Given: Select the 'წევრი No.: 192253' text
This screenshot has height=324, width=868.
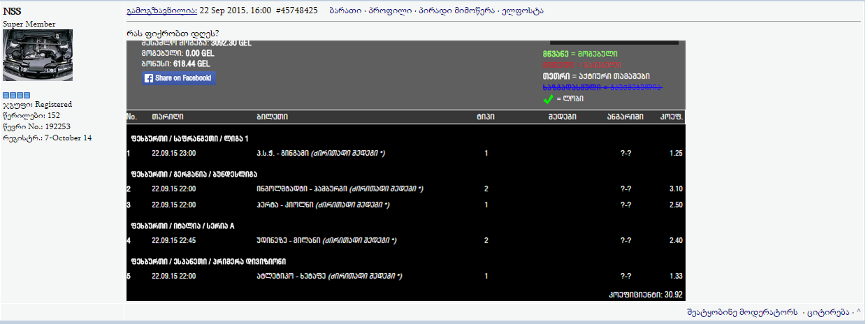Looking at the screenshot, I should point(38,127).
